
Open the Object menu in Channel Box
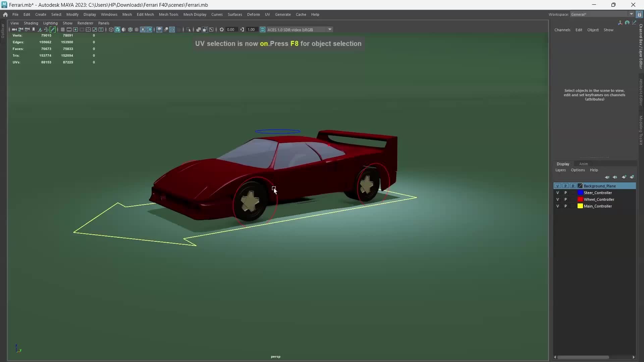tap(593, 30)
